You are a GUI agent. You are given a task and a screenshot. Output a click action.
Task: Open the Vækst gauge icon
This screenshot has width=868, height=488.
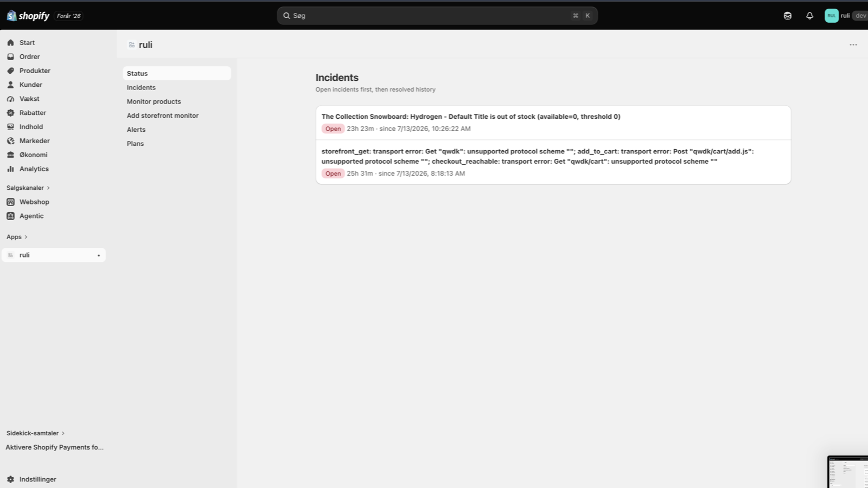pos(10,99)
